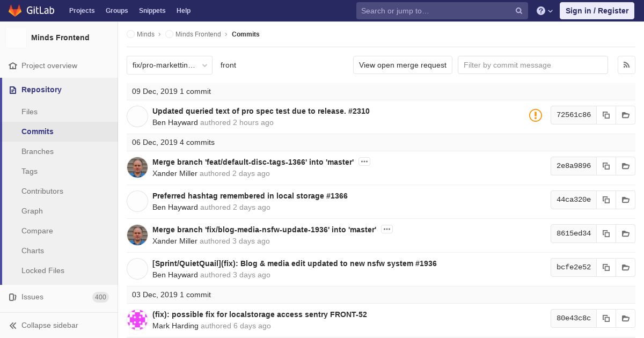The image size is (644, 338).
Task: Click the GitLab fox logo
Action: pyautogui.click(x=15, y=11)
